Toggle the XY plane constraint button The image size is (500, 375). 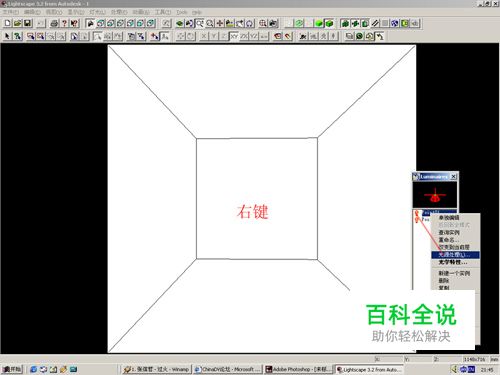click(x=234, y=36)
